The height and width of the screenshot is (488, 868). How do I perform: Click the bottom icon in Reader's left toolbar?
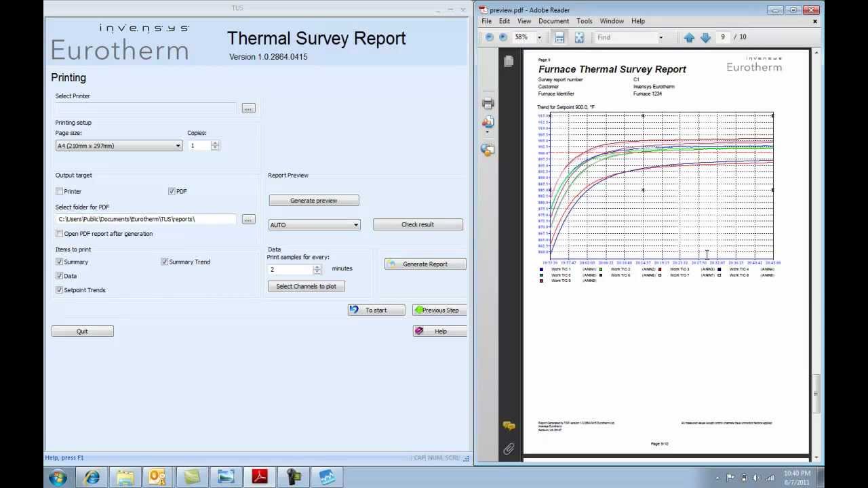coord(488,149)
